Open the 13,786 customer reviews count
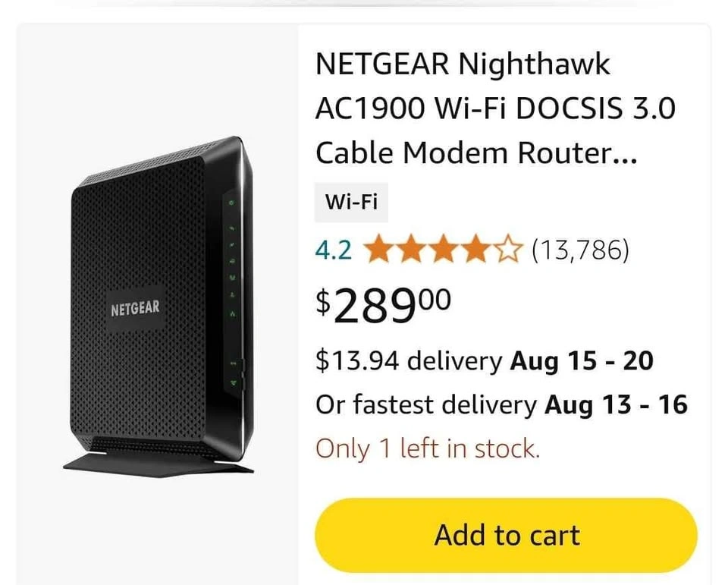Image resolution: width=728 pixels, height=585 pixels. click(x=580, y=250)
